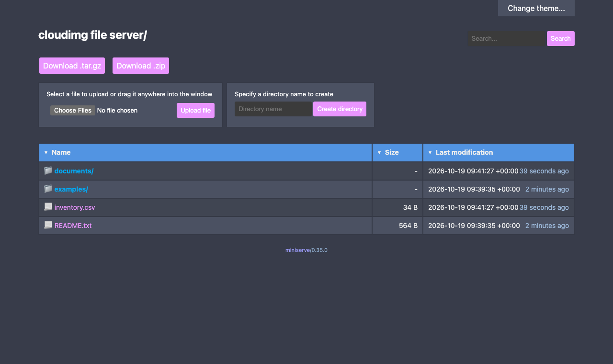Open the Change theme menu
The width and height of the screenshot is (613, 364).
click(536, 8)
